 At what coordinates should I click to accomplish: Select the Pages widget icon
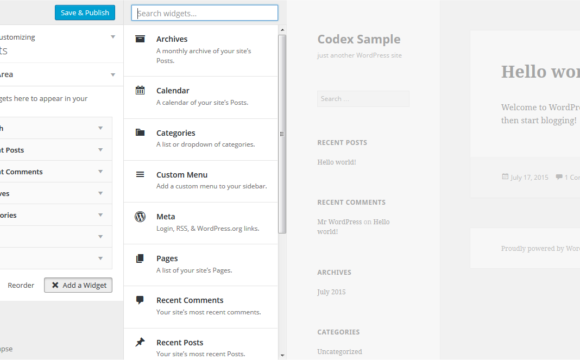pos(140,258)
